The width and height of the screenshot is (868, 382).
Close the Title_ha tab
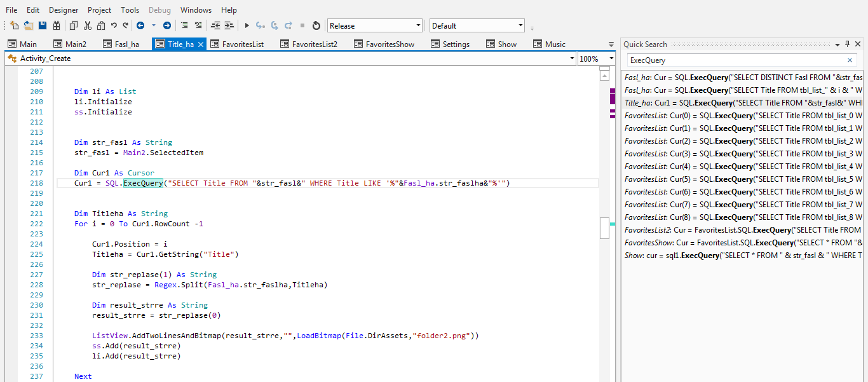(x=201, y=44)
